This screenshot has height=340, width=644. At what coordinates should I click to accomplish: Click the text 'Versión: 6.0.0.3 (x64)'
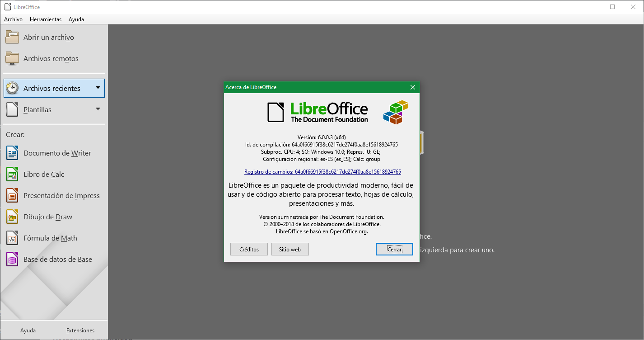click(322, 137)
